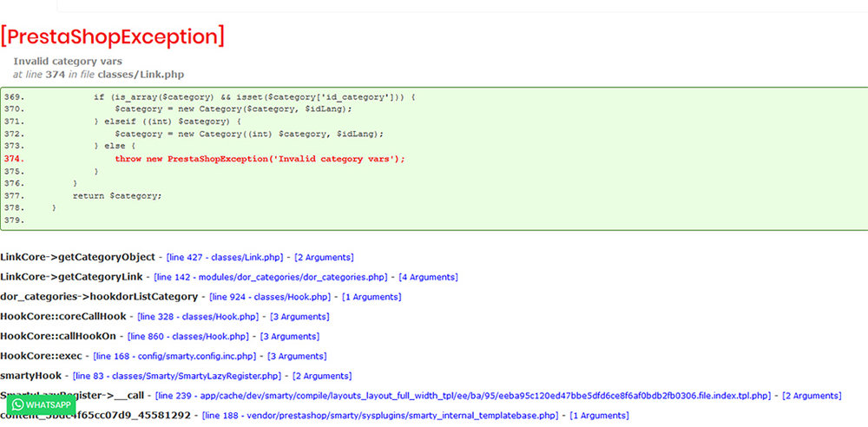
Task: Open line 427 classes/Link.php trace link
Action: [225, 258]
